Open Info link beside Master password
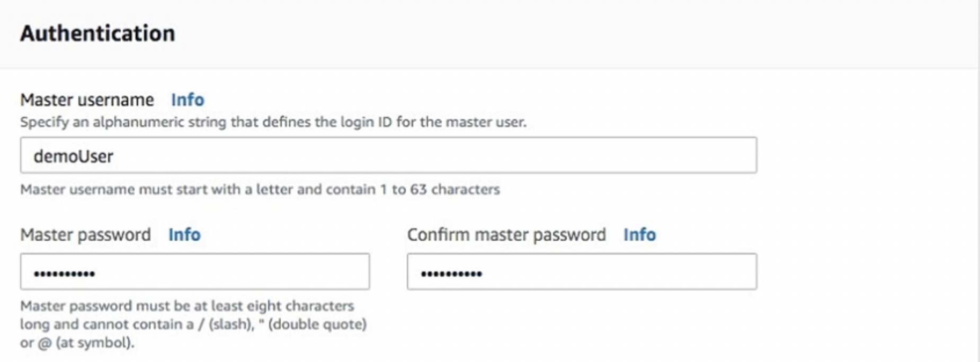980x362 pixels. pos(184,234)
